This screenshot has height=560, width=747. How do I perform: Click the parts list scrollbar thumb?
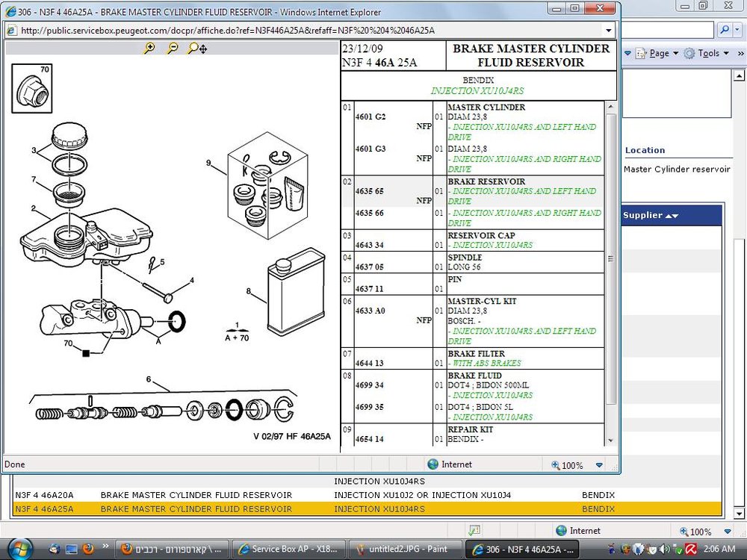pos(611,258)
